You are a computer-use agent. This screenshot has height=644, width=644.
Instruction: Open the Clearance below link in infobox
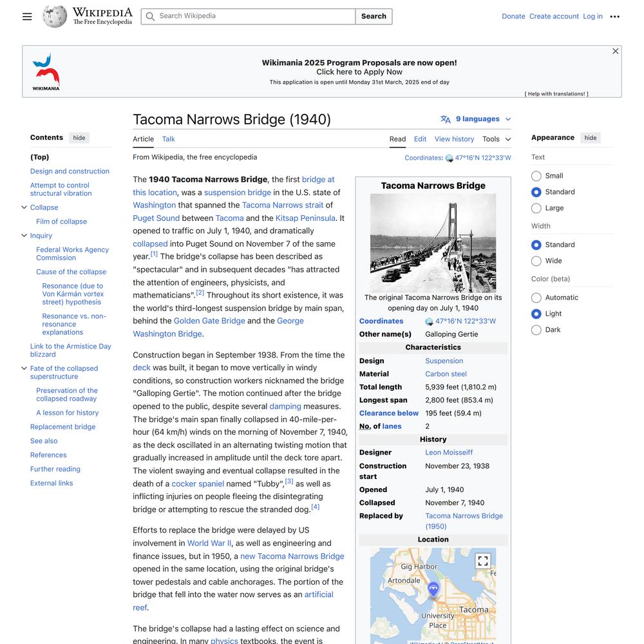(388, 413)
